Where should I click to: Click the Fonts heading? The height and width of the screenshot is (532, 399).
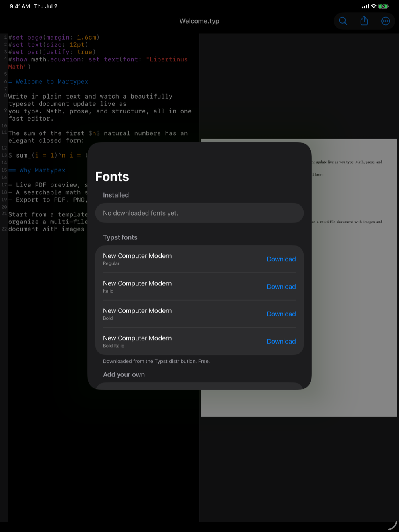[x=112, y=177]
